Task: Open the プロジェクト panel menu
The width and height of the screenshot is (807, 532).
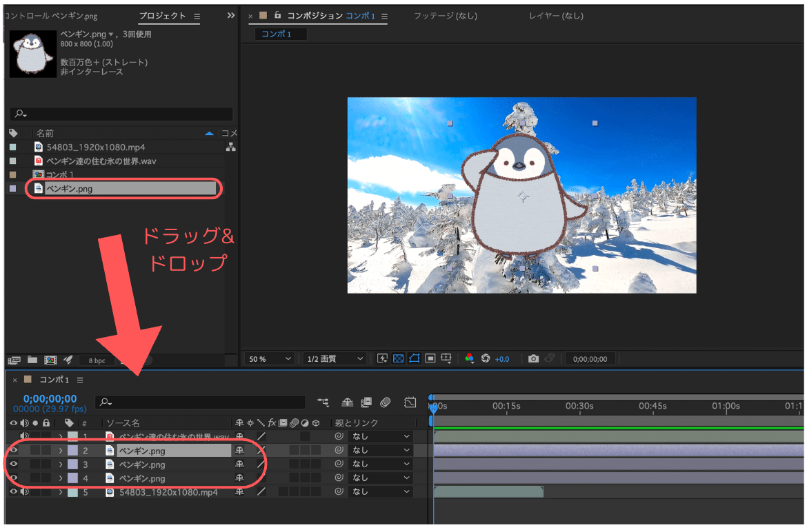Action: tap(197, 17)
